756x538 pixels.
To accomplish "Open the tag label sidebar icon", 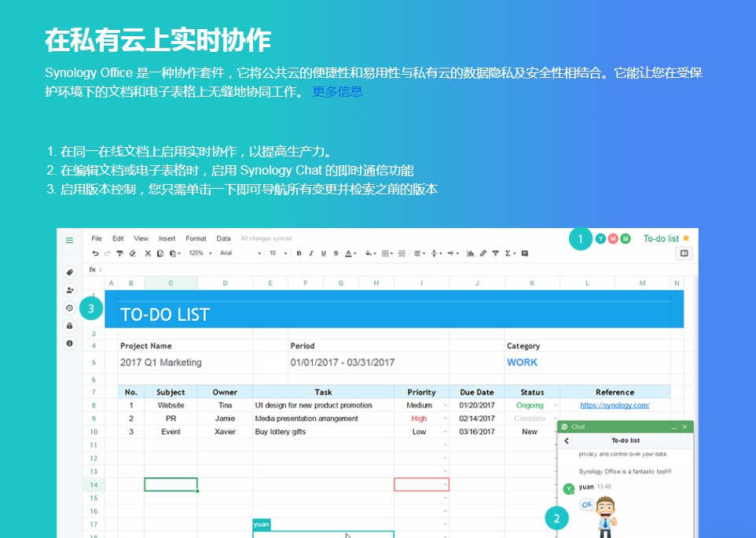I will (x=69, y=273).
